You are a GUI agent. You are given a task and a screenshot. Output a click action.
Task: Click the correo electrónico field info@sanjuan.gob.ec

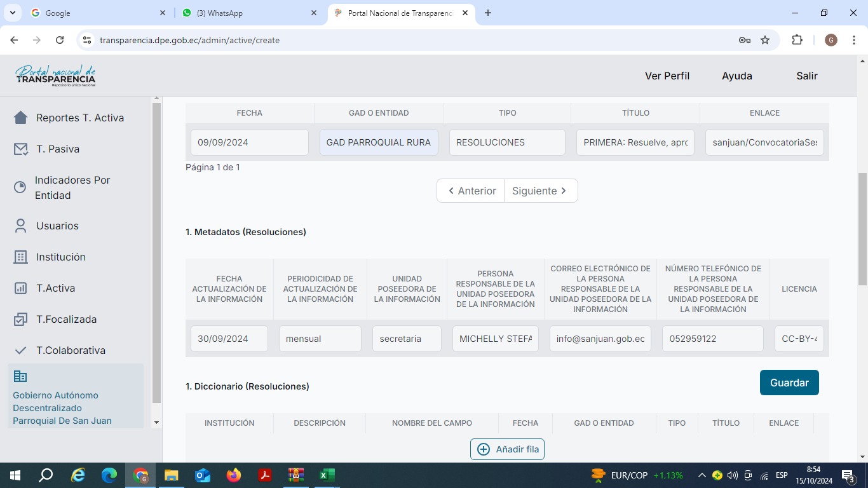point(600,339)
